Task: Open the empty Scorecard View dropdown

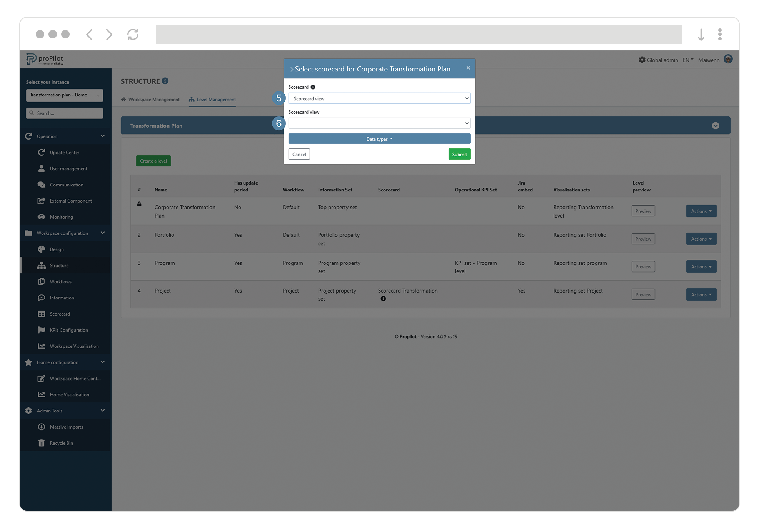Action: tap(379, 123)
